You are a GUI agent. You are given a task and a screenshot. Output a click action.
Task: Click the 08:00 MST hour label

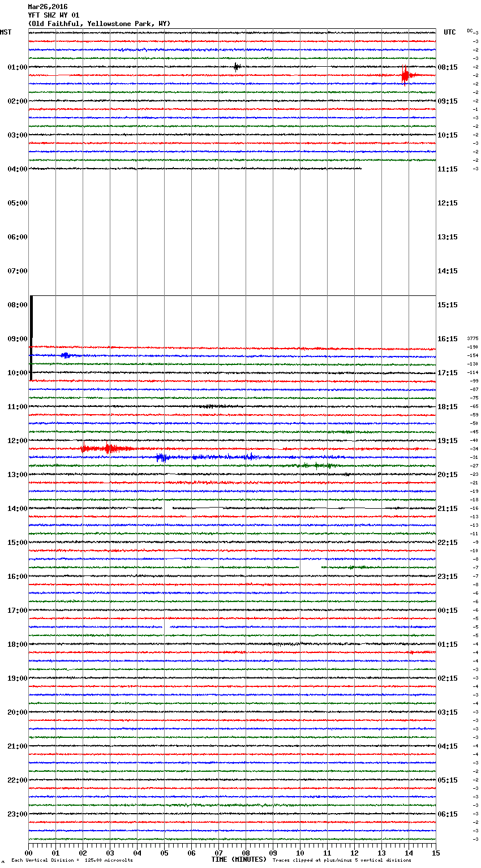(18, 305)
